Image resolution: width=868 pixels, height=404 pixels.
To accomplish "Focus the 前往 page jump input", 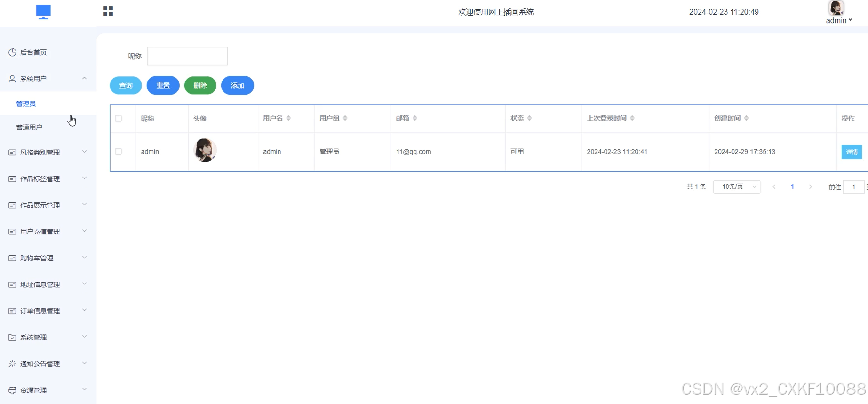I will (854, 187).
